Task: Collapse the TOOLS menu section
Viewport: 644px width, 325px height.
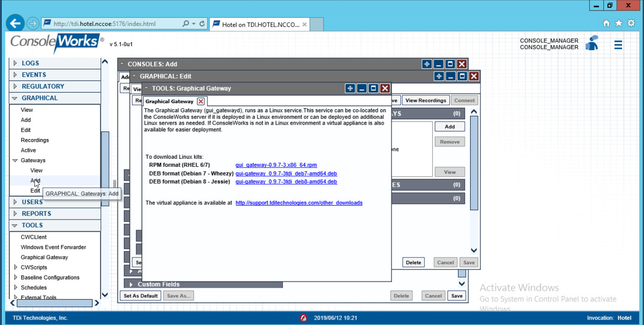Action: [x=15, y=226]
